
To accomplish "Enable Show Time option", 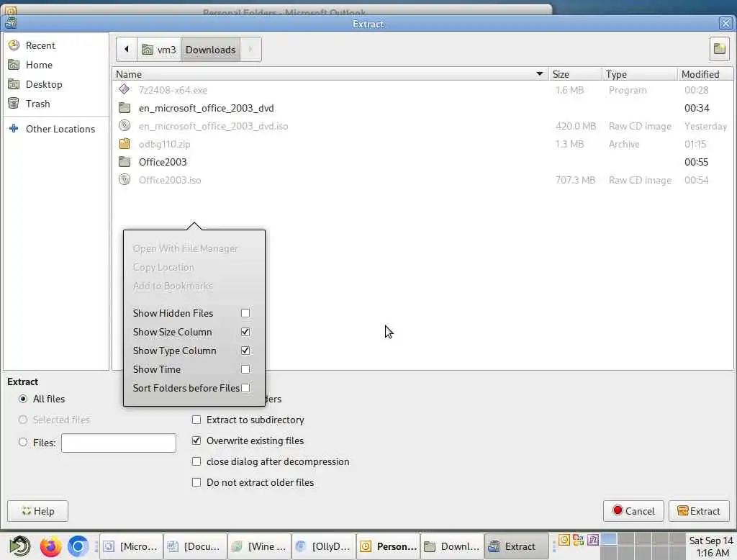I will [245, 369].
